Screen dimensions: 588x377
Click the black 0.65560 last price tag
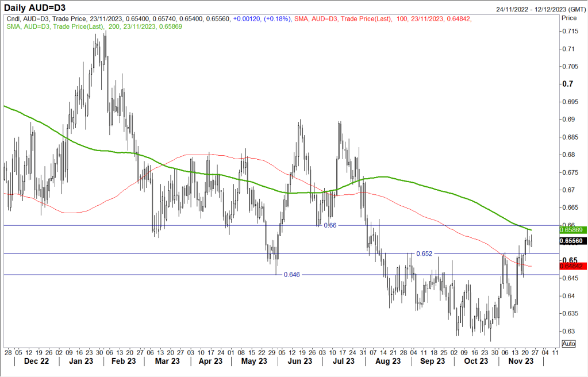(x=572, y=243)
